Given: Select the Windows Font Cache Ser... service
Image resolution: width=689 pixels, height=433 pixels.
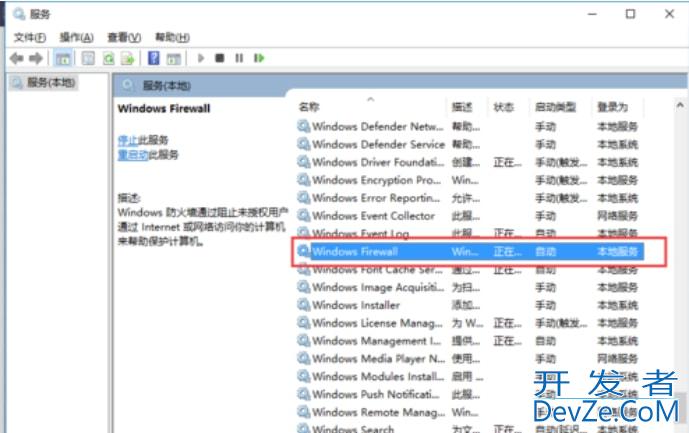Looking at the screenshot, I should coord(377,269).
